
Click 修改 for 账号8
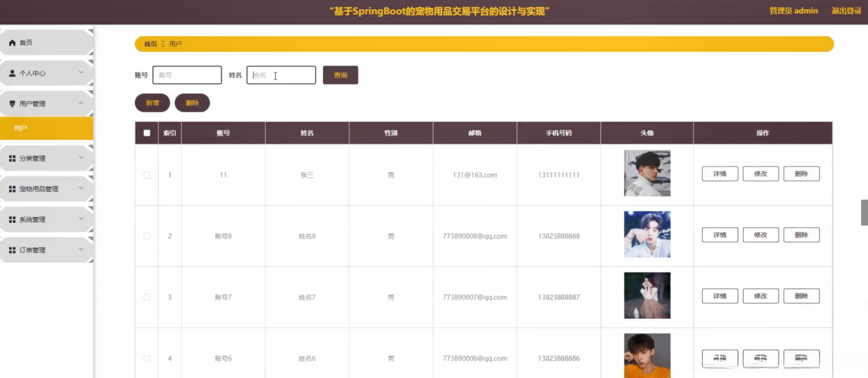[760, 235]
